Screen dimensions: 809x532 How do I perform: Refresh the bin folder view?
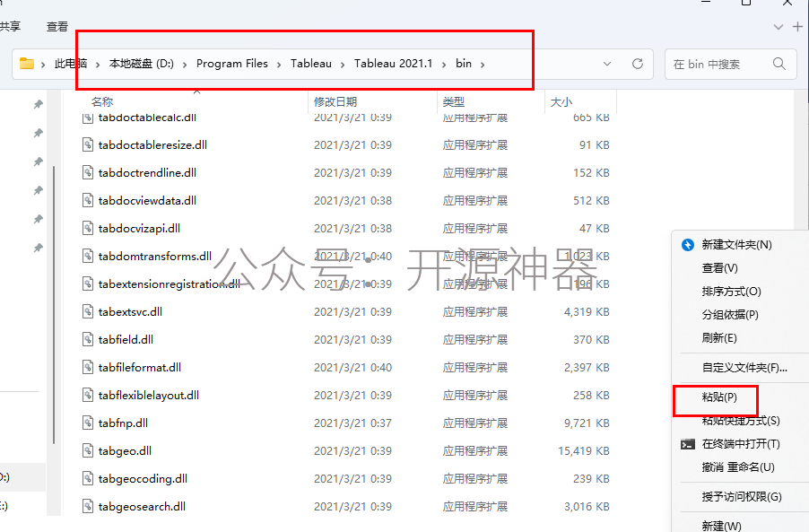point(638,64)
